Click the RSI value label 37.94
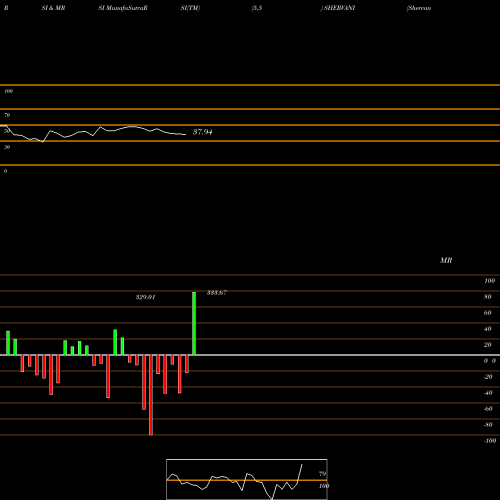Image resolution: width=500 pixels, height=500 pixels. tap(203, 132)
